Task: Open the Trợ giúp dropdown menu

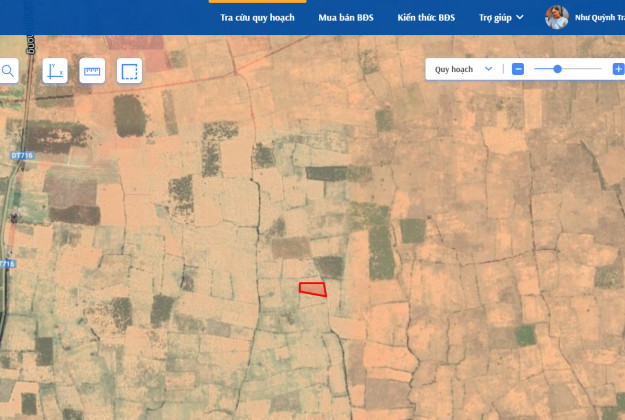Action: (501, 17)
